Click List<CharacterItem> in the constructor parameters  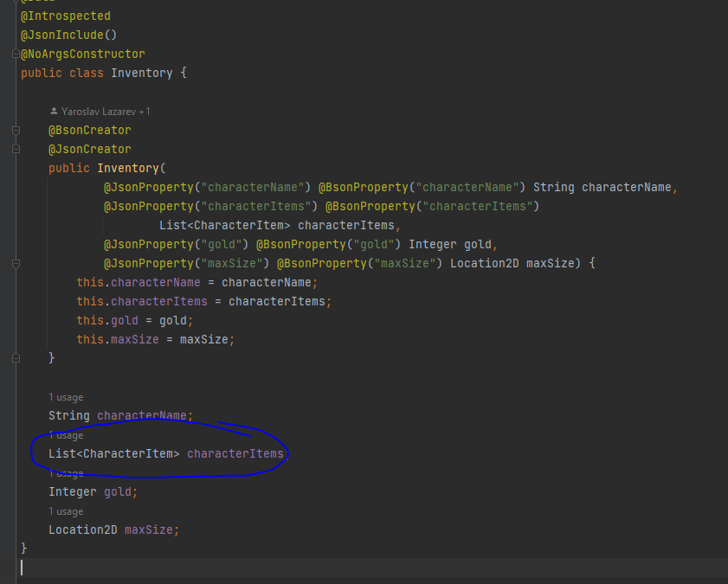click(x=225, y=226)
